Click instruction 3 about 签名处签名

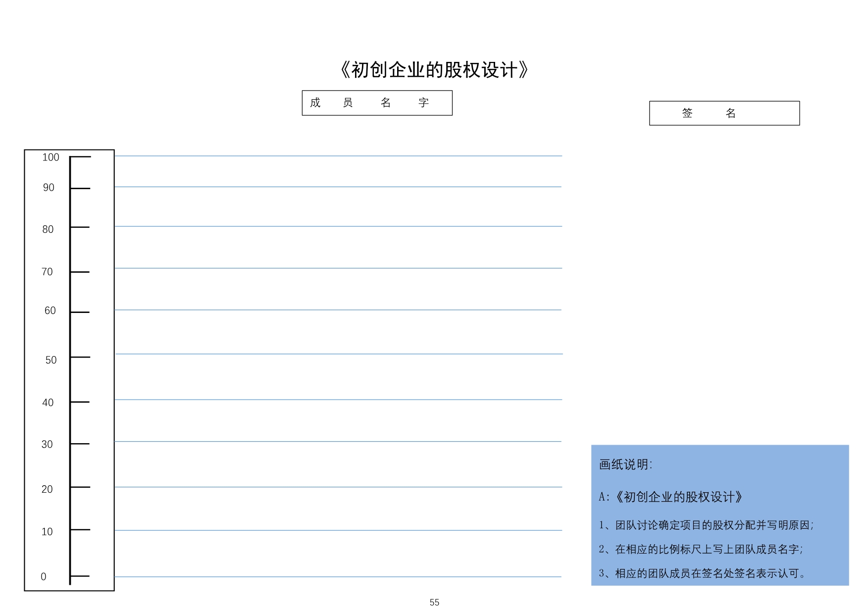(x=703, y=573)
